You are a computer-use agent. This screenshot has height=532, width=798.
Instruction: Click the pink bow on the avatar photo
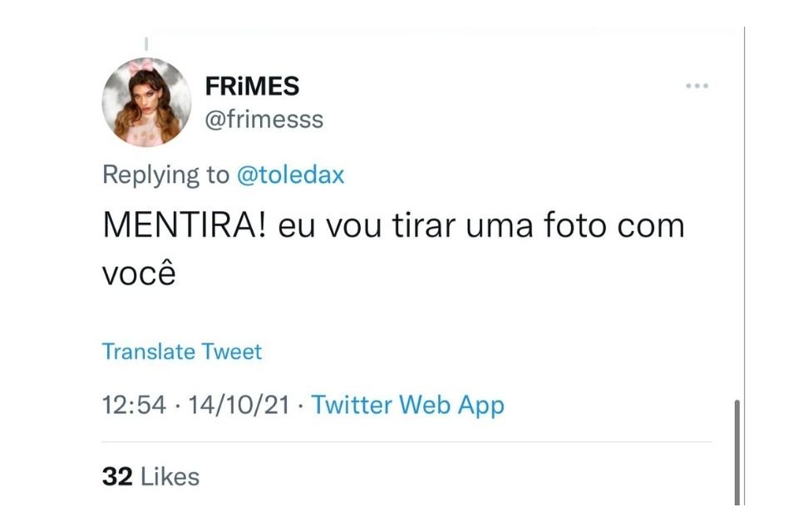point(140,66)
